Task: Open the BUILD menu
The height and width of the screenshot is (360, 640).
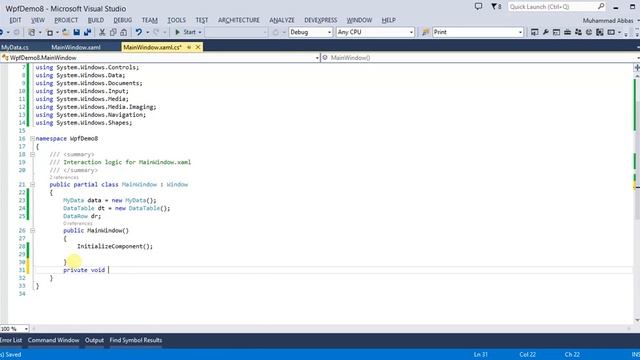Action: tap(96, 20)
